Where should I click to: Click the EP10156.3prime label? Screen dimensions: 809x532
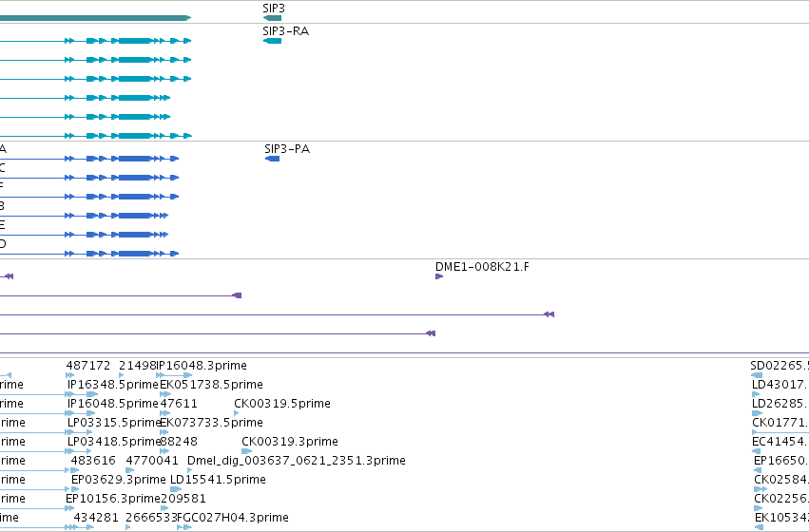tap(113, 499)
